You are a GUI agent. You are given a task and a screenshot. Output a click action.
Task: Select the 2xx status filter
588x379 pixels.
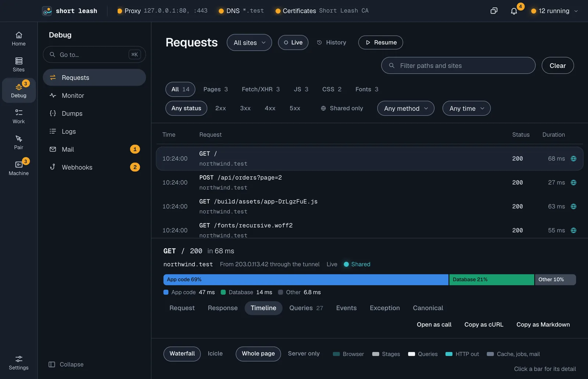[x=220, y=108]
